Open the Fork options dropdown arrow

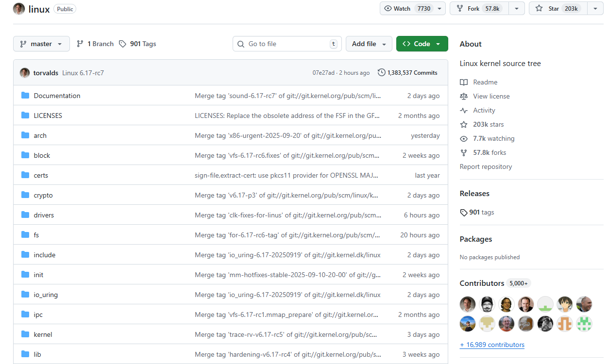517,8
